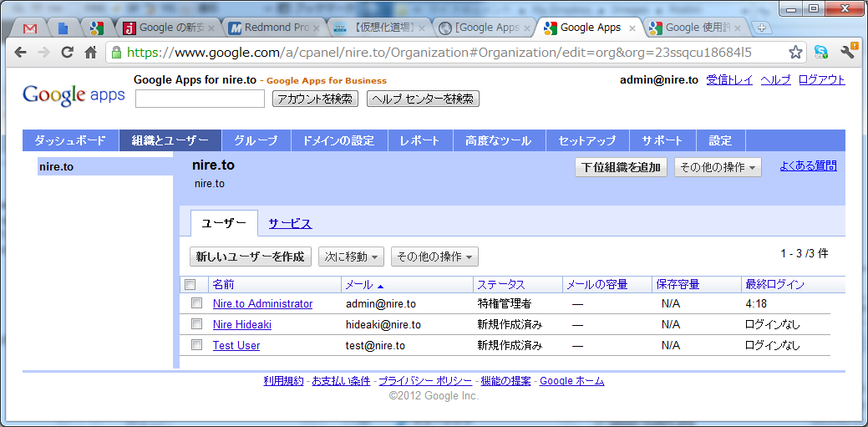This screenshot has width=868, height=427.
Task: Click the Google apps logo
Action: pyautogui.click(x=74, y=95)
